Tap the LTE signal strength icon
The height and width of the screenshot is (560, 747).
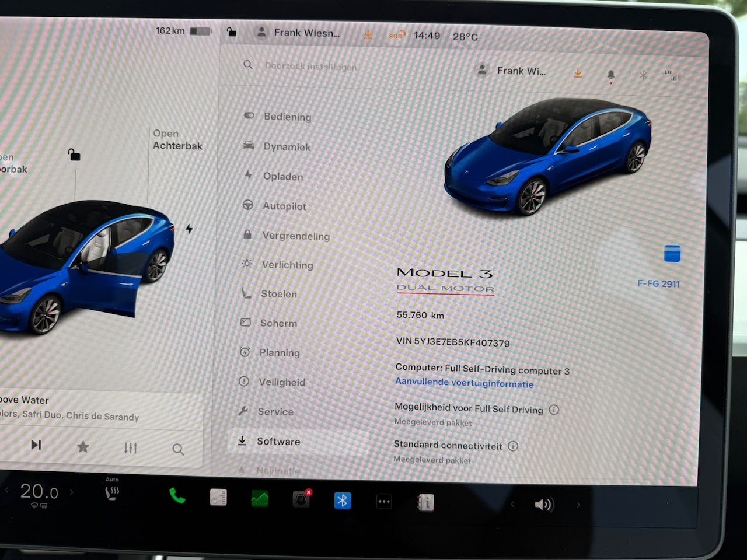673,75
